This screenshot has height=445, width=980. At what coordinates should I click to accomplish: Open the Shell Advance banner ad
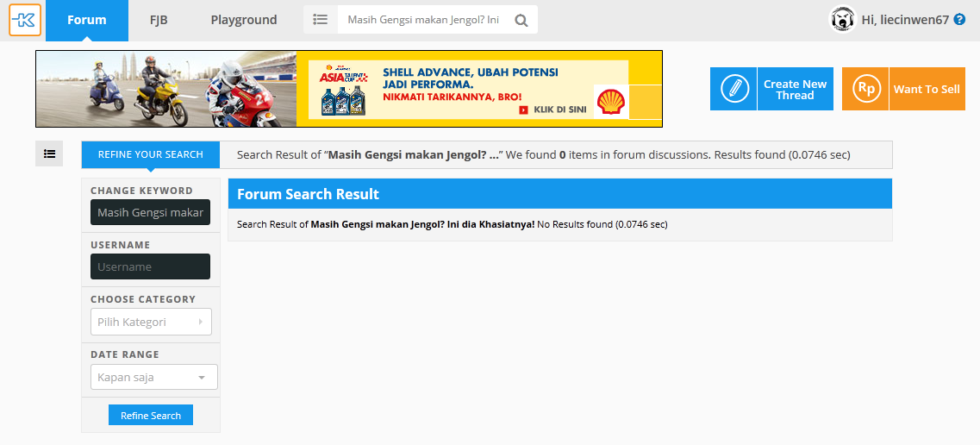click(349, 89)
